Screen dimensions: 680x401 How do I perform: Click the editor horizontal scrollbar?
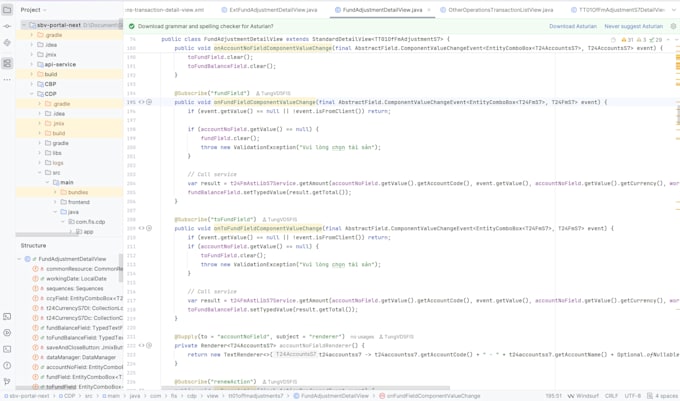pos(305,388)
